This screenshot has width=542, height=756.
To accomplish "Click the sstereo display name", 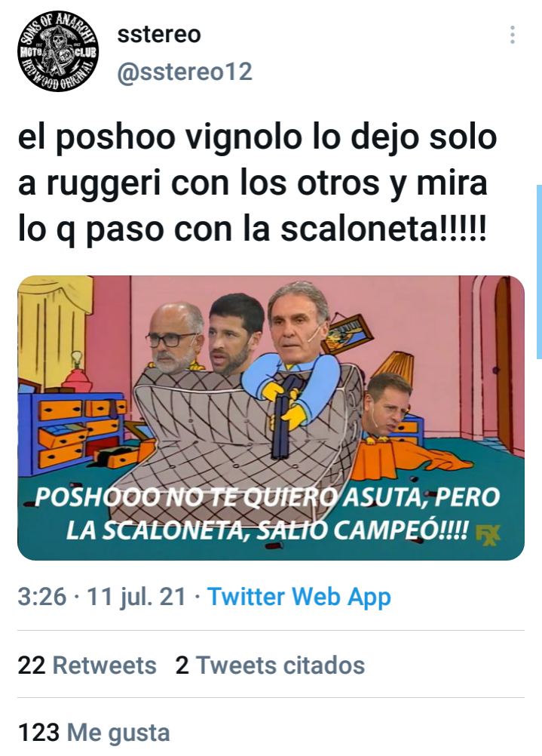I will coord(159,34).
